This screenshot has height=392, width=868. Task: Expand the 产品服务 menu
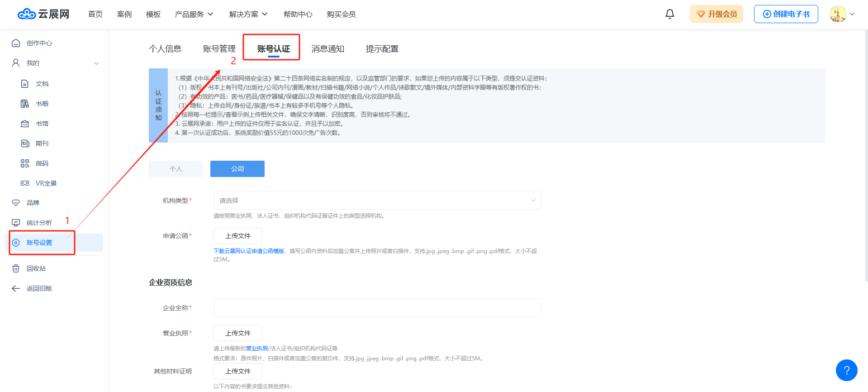[194, 14]
